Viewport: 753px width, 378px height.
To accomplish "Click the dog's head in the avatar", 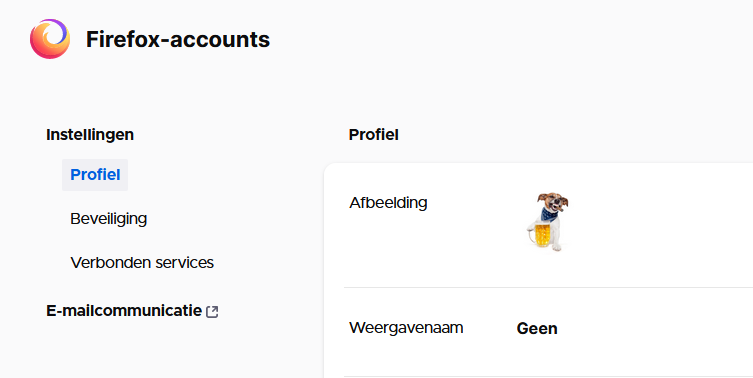I will coord(553,201).
